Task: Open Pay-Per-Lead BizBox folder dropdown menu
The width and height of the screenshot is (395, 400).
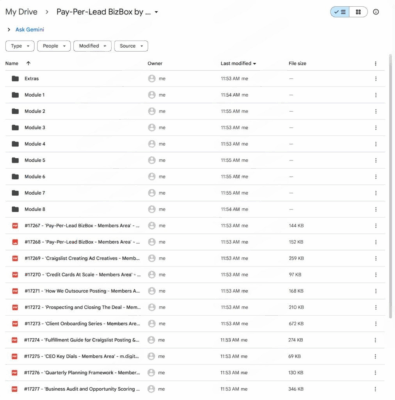Action: point(156,12)
